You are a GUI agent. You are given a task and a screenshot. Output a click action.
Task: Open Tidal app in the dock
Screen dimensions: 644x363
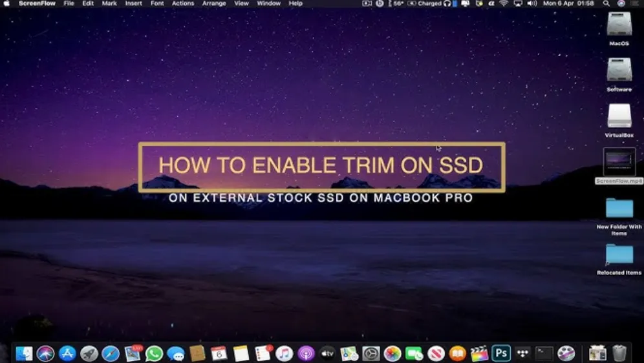[x=522, y=353]
